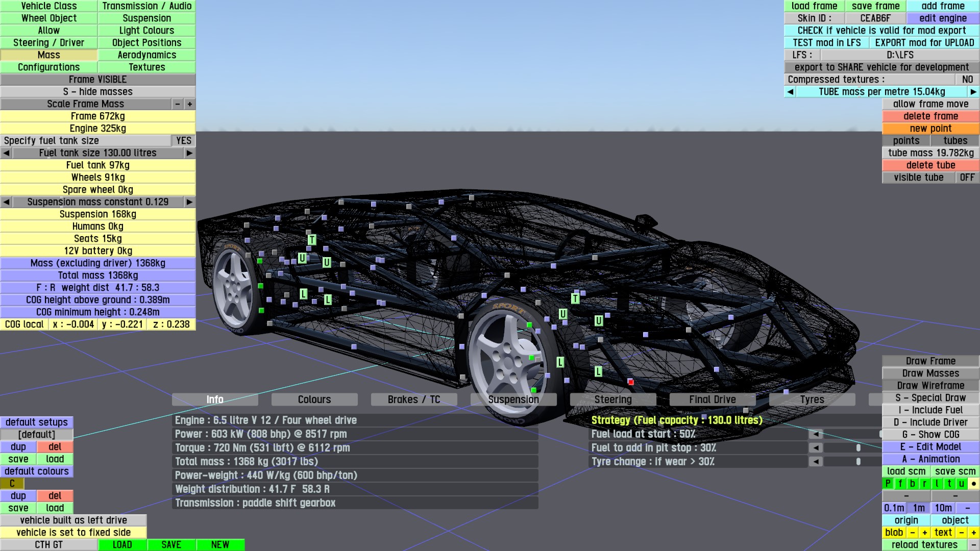Toggle visible tube OFF setting

(x=967, y=178)
